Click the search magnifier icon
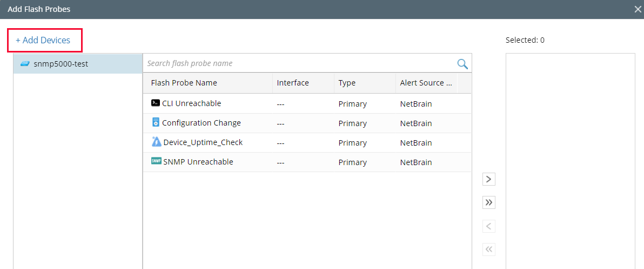This screenshot has width=644, height=269. [462, 64]
